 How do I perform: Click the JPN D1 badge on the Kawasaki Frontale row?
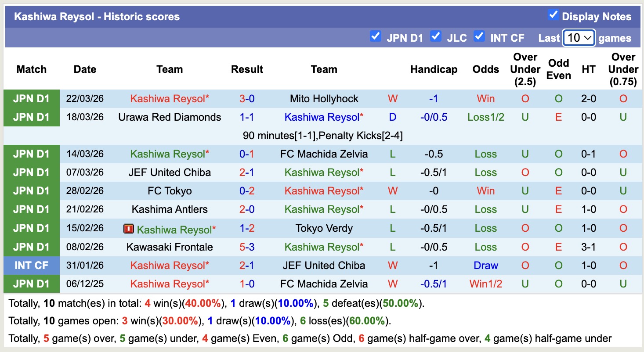pos(31,247)
